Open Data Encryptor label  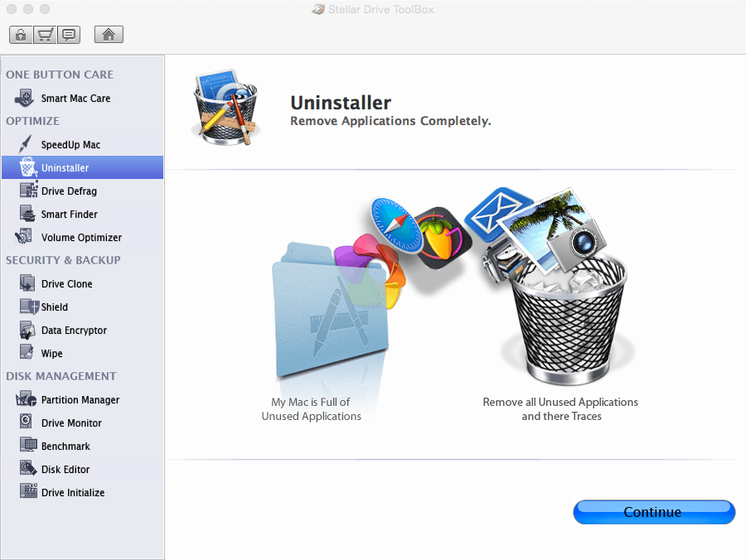pos(74,331)
